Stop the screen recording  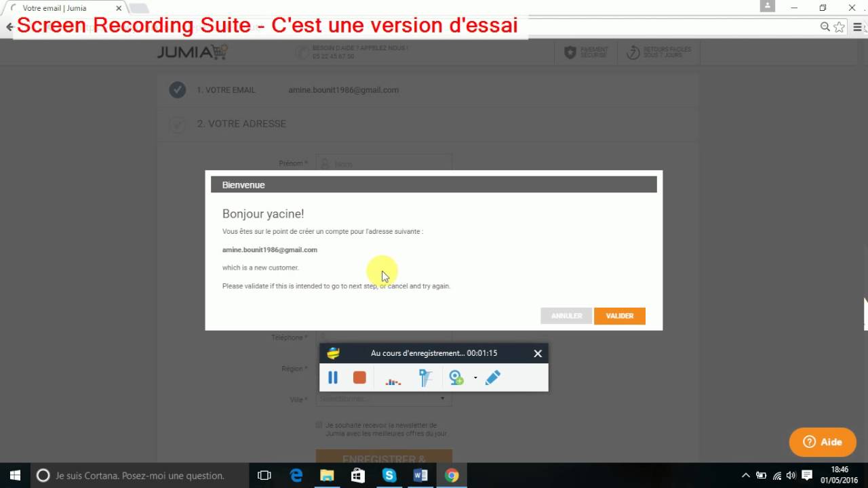[359, 378]
